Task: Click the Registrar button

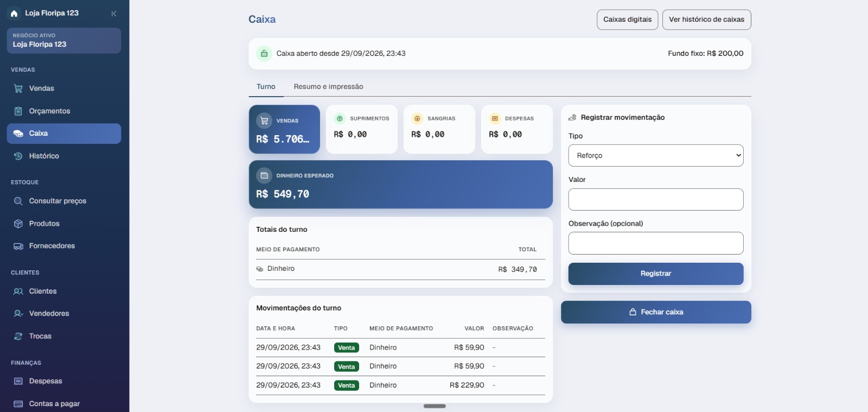Action: (x=656, y=274)
